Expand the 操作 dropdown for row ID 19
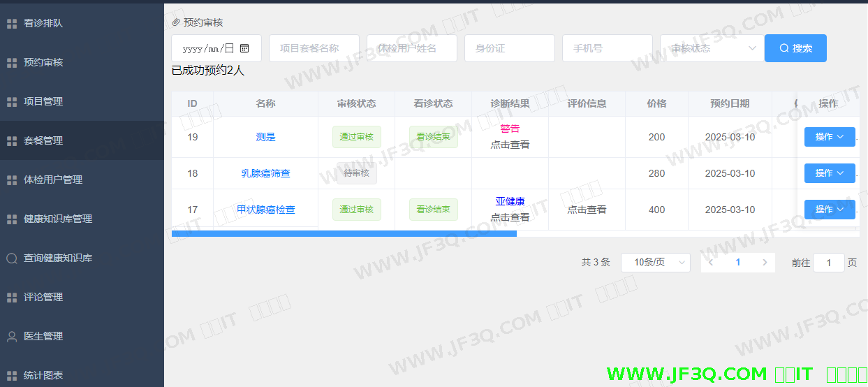This screenshot has width=868, height=387. pos(829,137)
